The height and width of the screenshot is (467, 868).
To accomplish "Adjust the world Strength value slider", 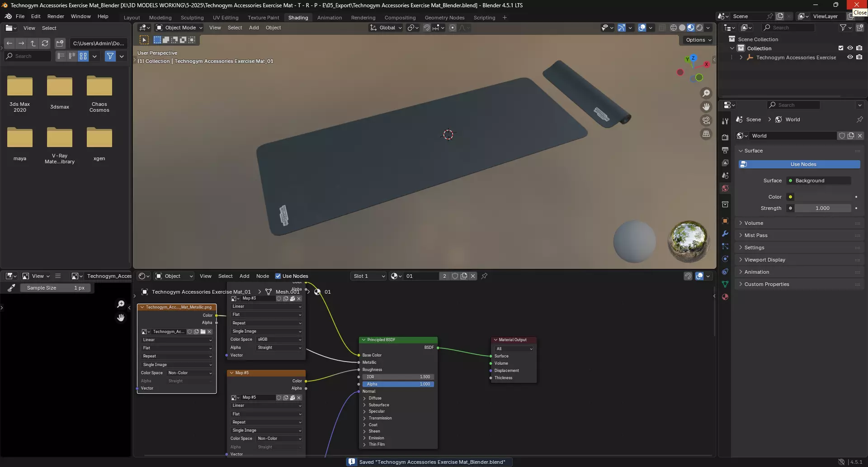I will tap(823, 208).
